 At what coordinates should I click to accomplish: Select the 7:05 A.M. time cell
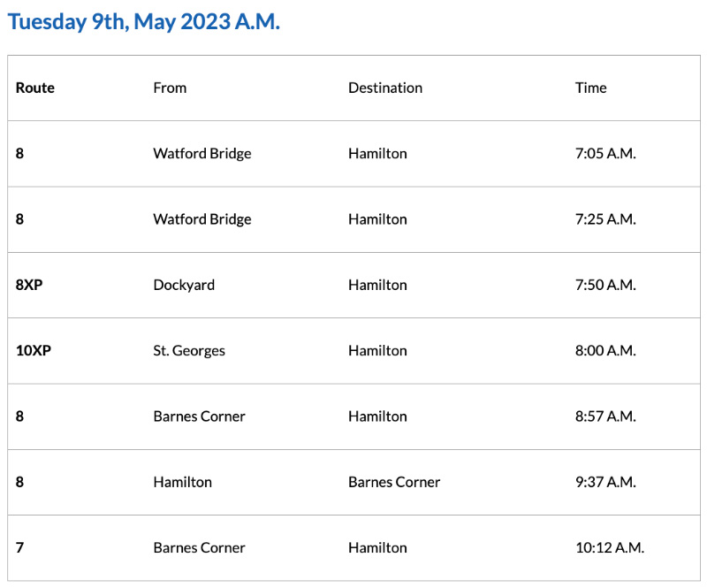coord(605,153)
